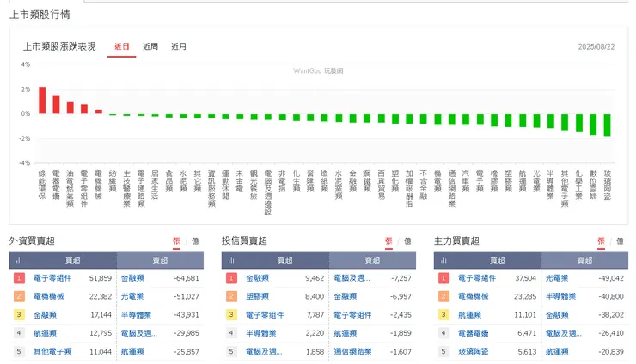Select the 近日 tab
The width and height of the screenshot is (636, 364).
point(122,46)
